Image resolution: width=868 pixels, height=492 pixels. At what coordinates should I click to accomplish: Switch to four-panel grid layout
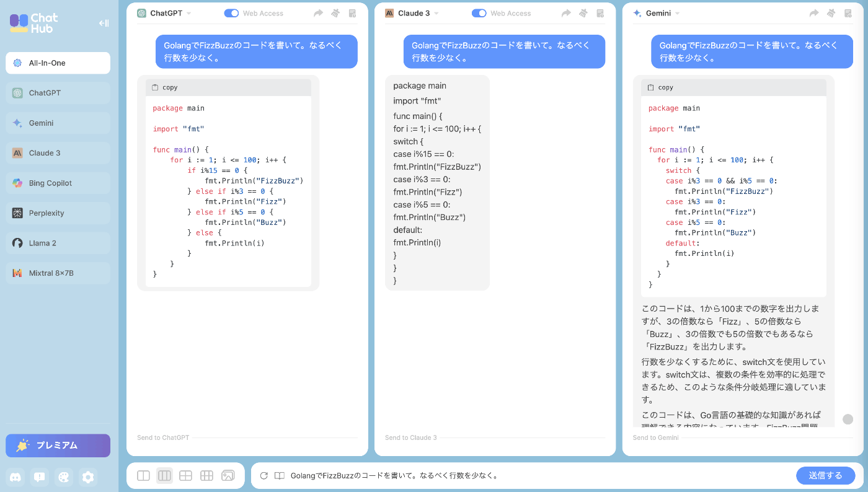point(185,476)
